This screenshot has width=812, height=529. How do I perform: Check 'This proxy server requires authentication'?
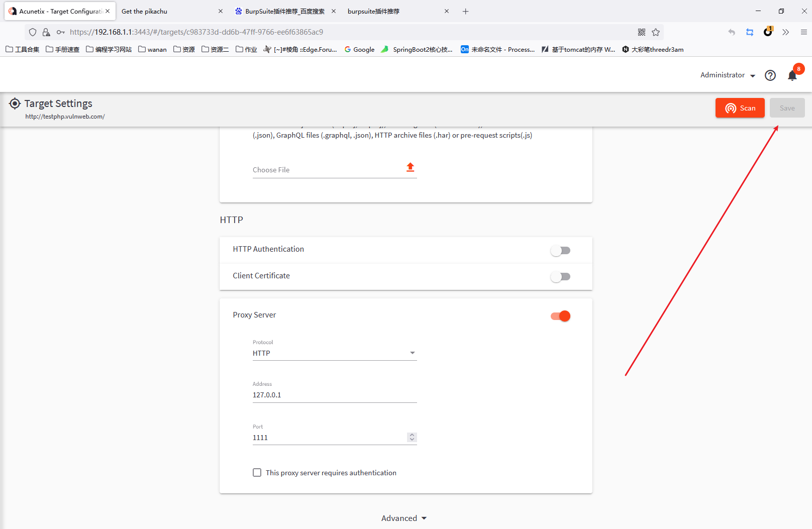(x=257, y=473)
